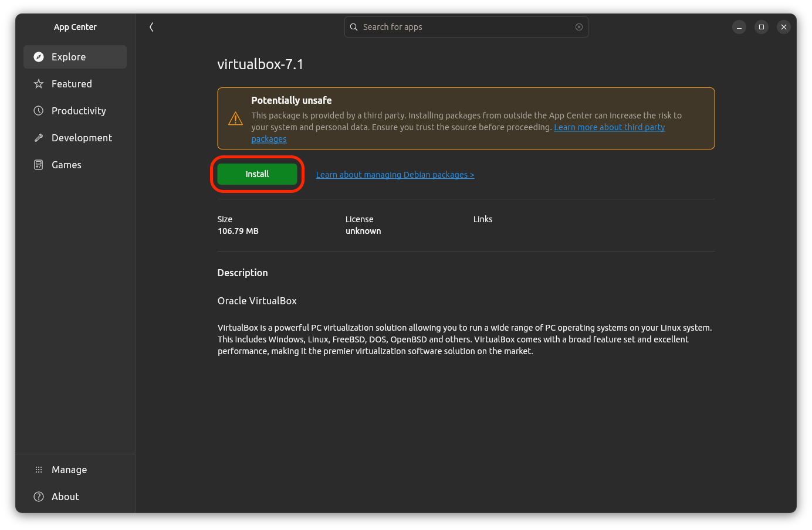The width and height of the screenshot is (812, 530).
Task: Install virtualbox-7.1
Action: tap(257, 174)
